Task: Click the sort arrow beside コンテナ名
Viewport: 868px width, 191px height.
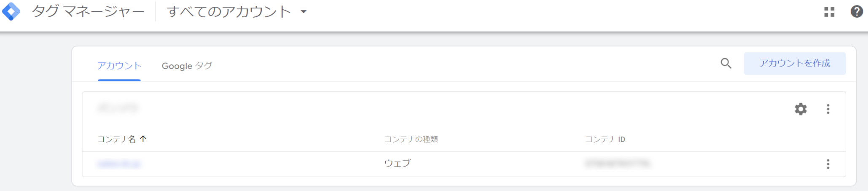Action: (x=143, y=139)
